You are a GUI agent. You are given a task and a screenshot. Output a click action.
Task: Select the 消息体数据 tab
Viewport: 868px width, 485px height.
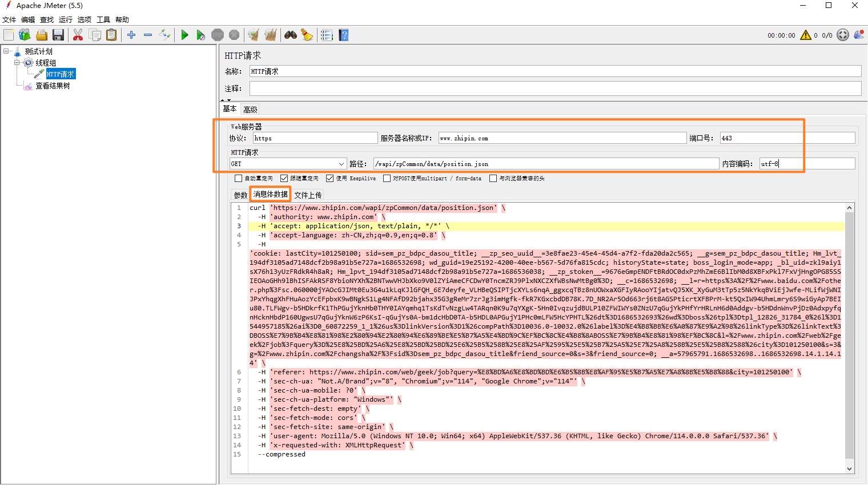[x=271, y=195]
